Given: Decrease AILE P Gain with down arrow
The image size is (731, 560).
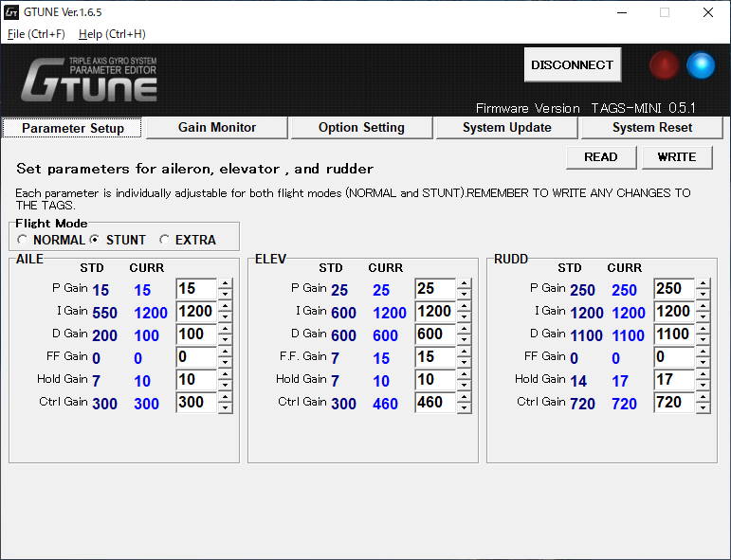Looking at the screenshot, I should (x=225, y=294).
